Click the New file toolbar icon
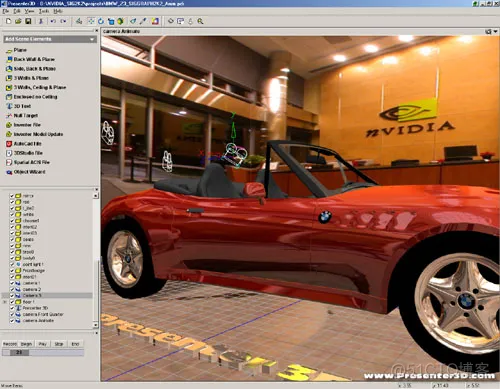500x389 pixels. pos(9,21)
